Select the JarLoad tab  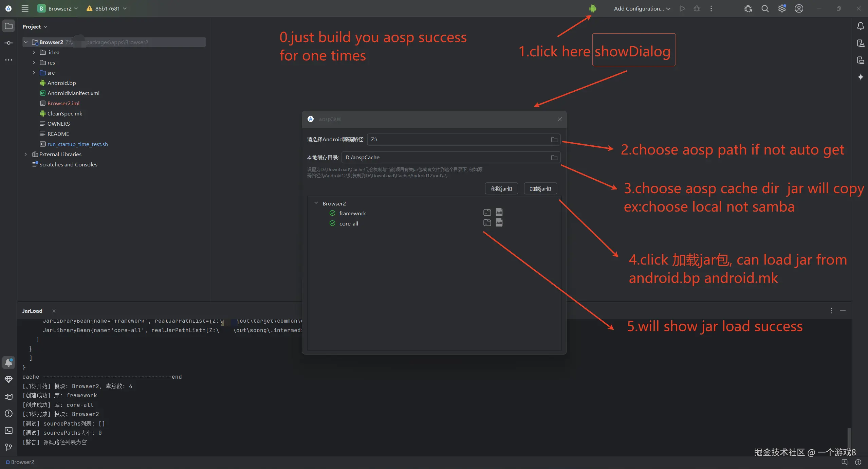point(32,311)
